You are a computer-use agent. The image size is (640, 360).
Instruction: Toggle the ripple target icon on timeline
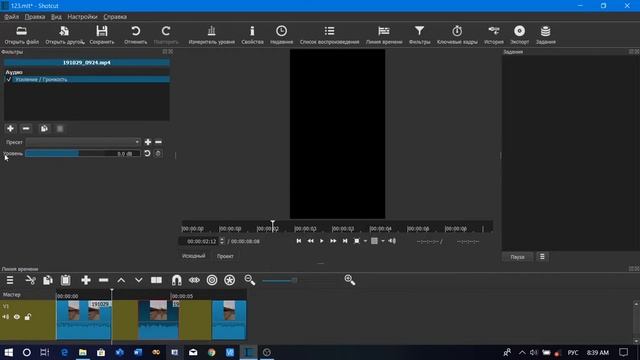(x=212, y=280)
